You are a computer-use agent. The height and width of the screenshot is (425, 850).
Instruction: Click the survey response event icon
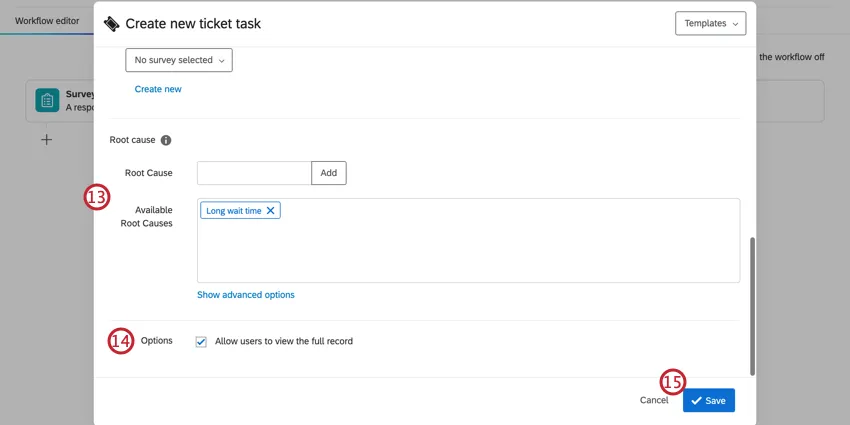tap(46, 101)
